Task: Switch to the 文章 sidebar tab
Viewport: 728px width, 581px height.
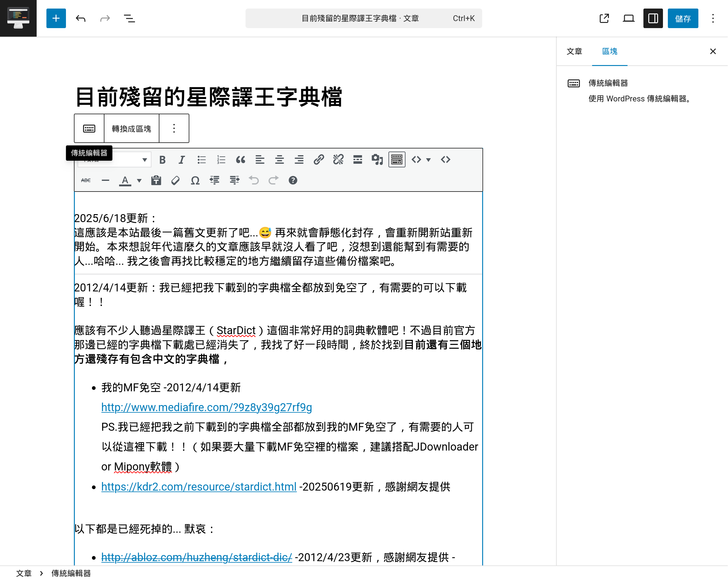Action: click(x=574, y=51)
